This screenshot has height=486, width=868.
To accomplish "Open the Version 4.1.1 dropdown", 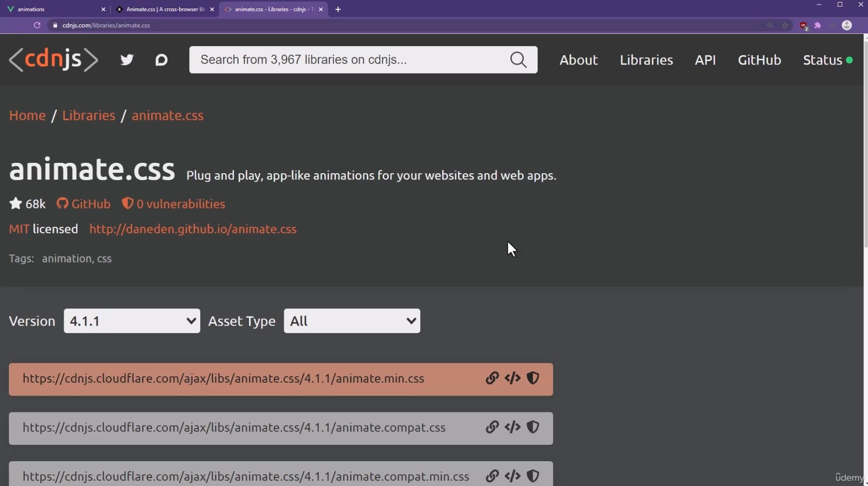I will [x=132, y=321].
